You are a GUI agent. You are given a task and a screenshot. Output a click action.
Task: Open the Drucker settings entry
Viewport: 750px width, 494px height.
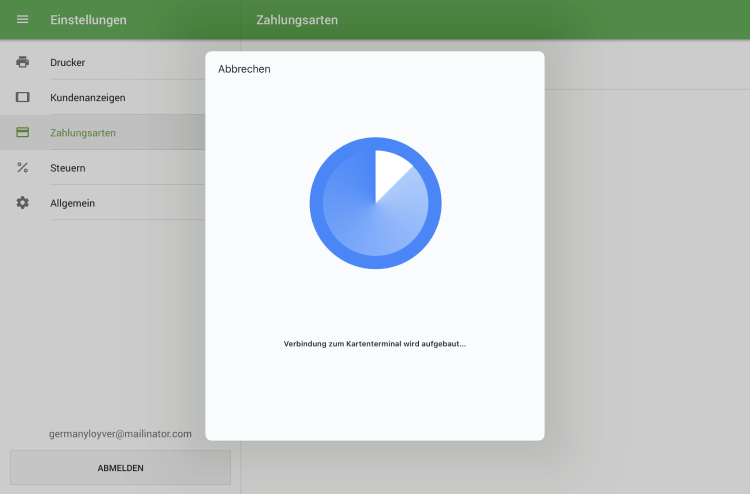pos(68,62)
